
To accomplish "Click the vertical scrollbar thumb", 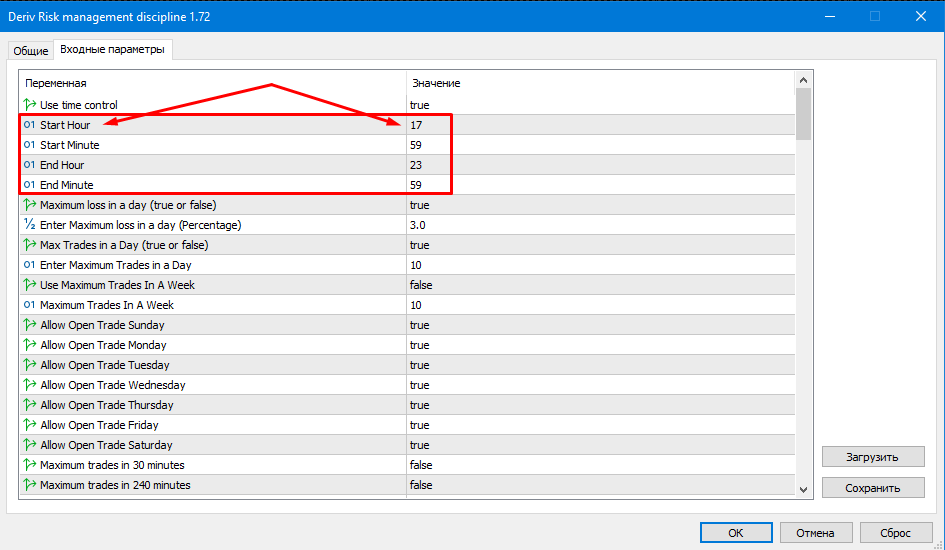I will coord(803,114).
